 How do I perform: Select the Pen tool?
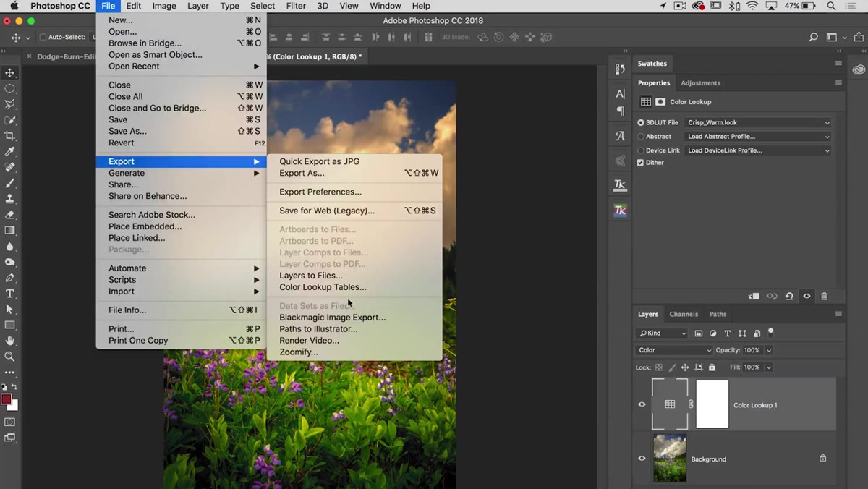(x=10, y=278)
